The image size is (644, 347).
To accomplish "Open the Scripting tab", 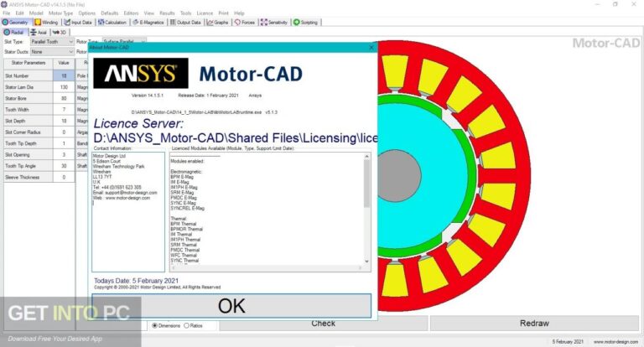I will click(x=306, y=22).
